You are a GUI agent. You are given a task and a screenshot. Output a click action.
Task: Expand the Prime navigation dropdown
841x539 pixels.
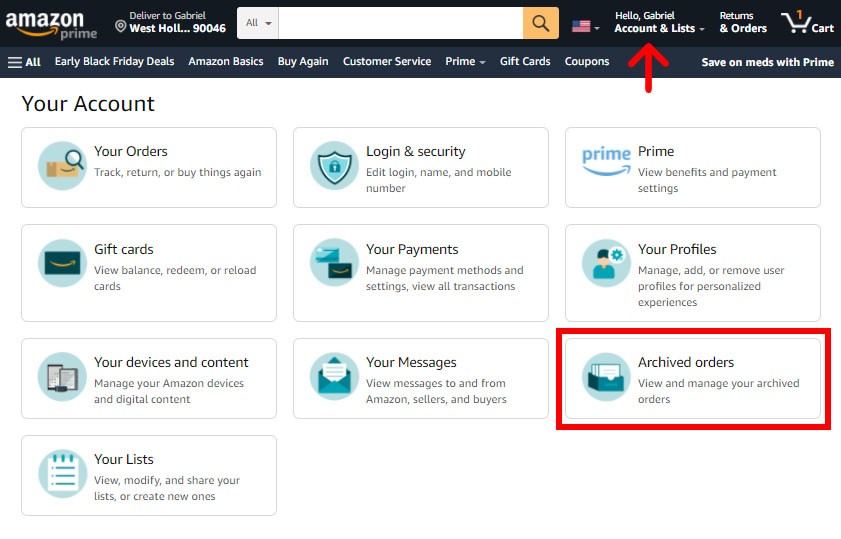click(465, 62)
